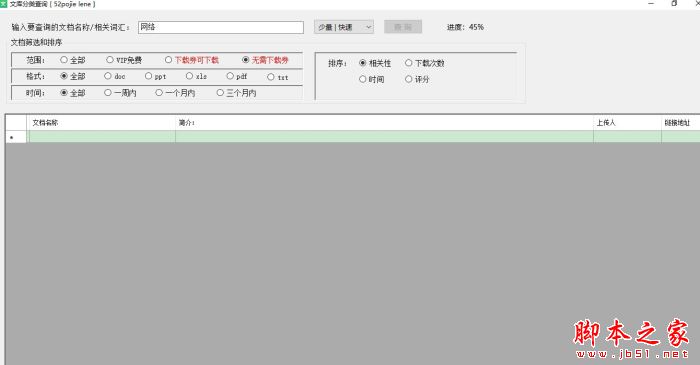Choose 下载券可下载 radio option

point(192,60)
